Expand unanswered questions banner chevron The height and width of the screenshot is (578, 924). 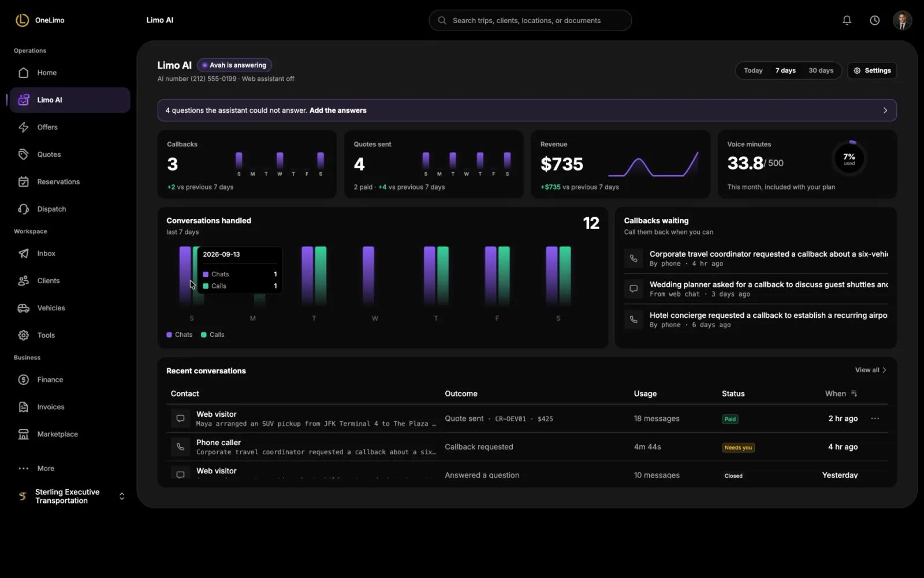[x=885, y=110]
